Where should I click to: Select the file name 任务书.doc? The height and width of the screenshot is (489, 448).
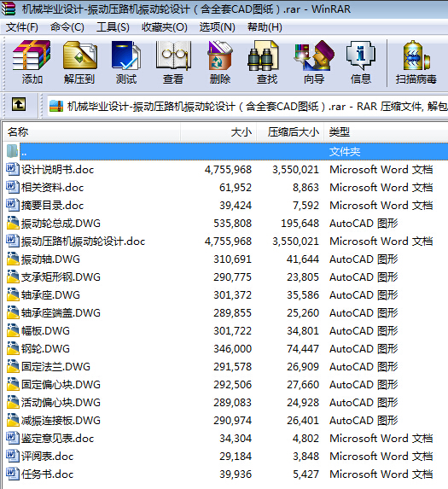tap(48, 474)
